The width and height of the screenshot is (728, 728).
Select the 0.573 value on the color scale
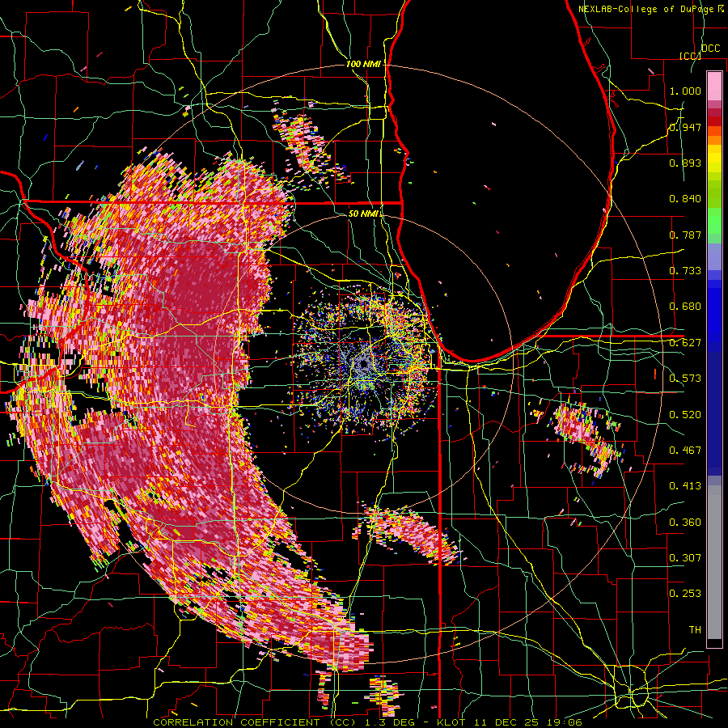coord(685,379)
